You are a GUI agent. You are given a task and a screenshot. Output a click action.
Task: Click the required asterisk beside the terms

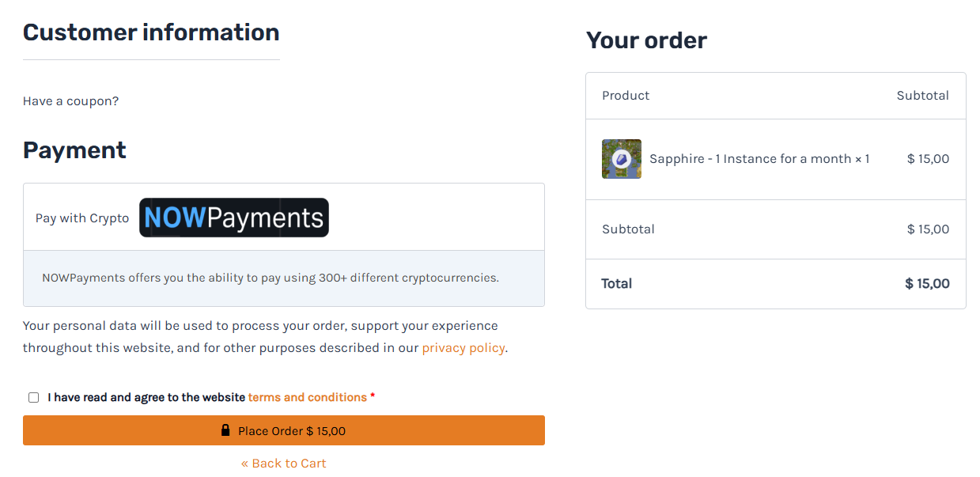pyautogui.click(x=373, y=396)
